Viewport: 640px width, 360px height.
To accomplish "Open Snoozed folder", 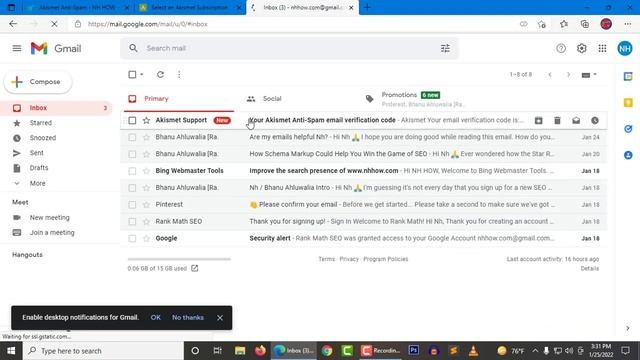I will click(42, 138).
